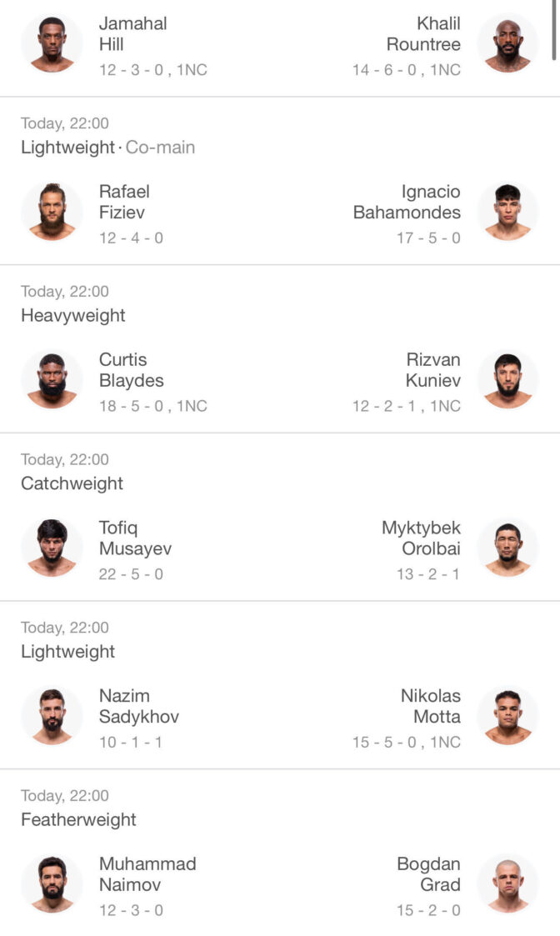
Task: Click Nikolas Motta's name text
Action: tap(431, 706)
